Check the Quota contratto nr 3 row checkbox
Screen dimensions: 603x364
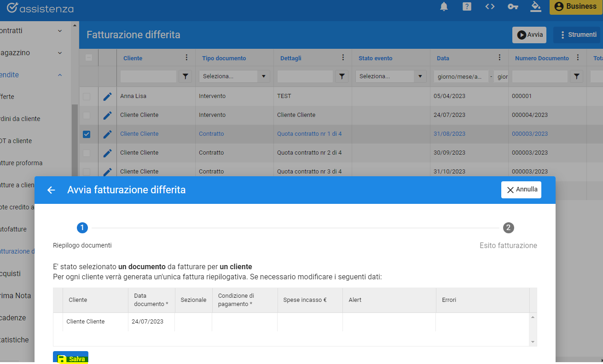point(87,172)
